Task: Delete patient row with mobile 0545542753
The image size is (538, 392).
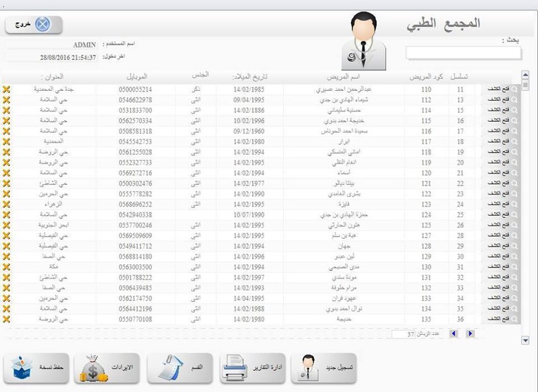Action: coord(7,142)
